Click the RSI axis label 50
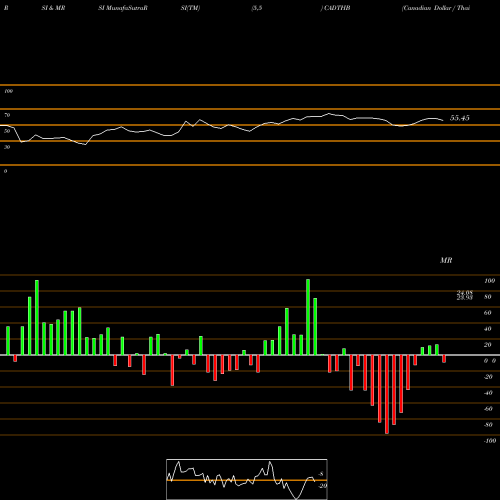 [x=7, y=131]
